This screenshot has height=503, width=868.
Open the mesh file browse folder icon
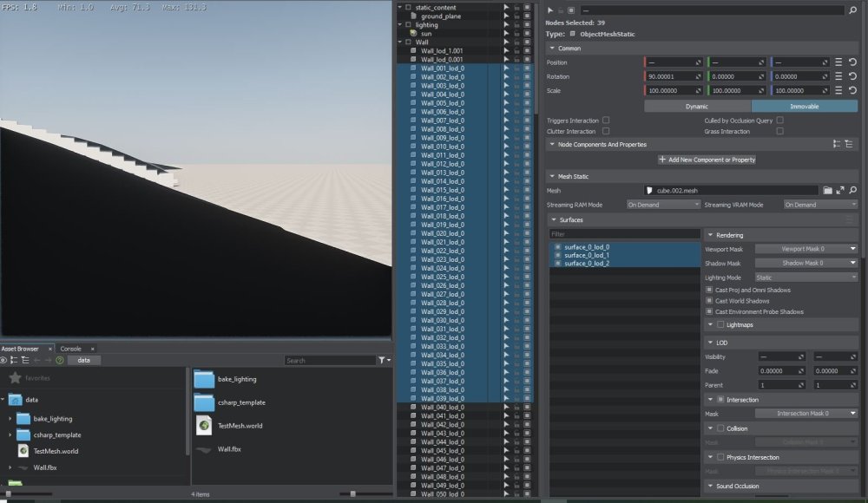coord(827,190)
